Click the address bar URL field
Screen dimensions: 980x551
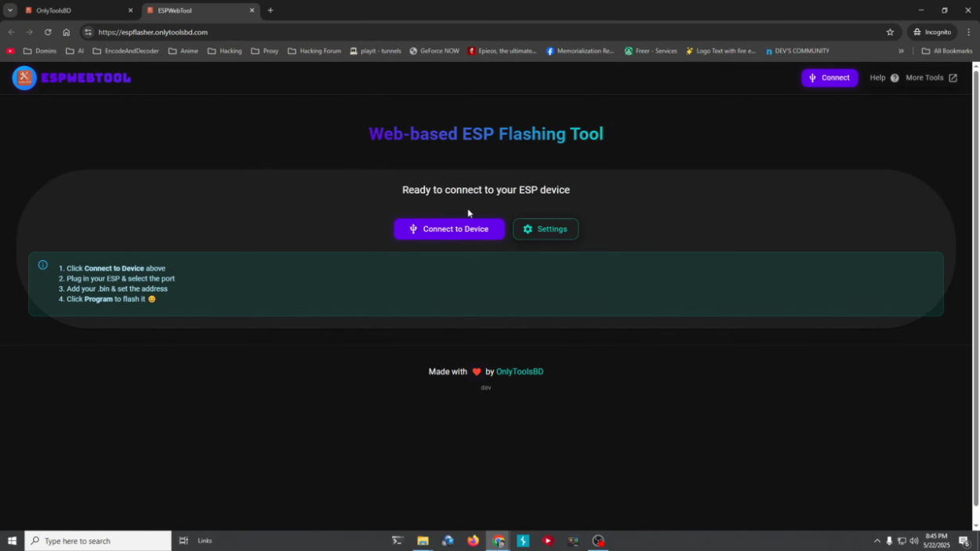[x=470, y=32]
